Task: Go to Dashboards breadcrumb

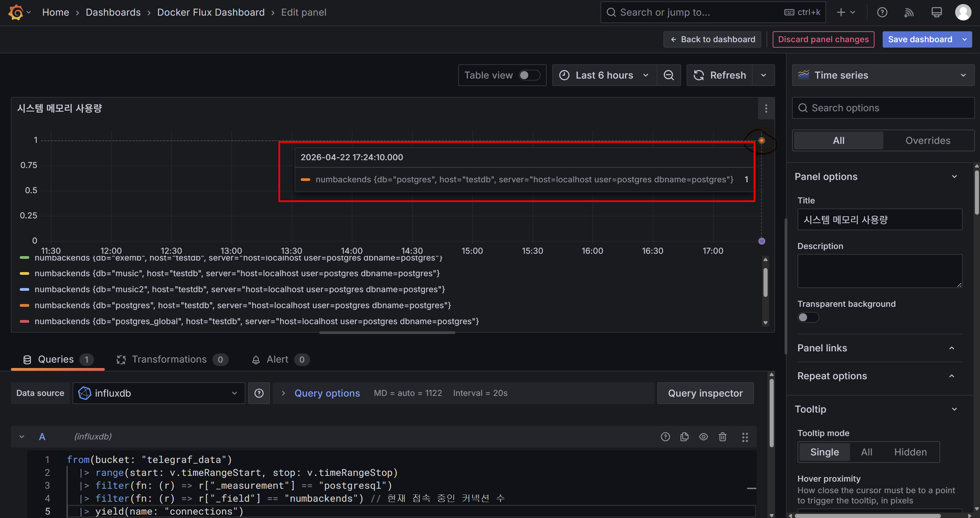Action: click(113, 13)
